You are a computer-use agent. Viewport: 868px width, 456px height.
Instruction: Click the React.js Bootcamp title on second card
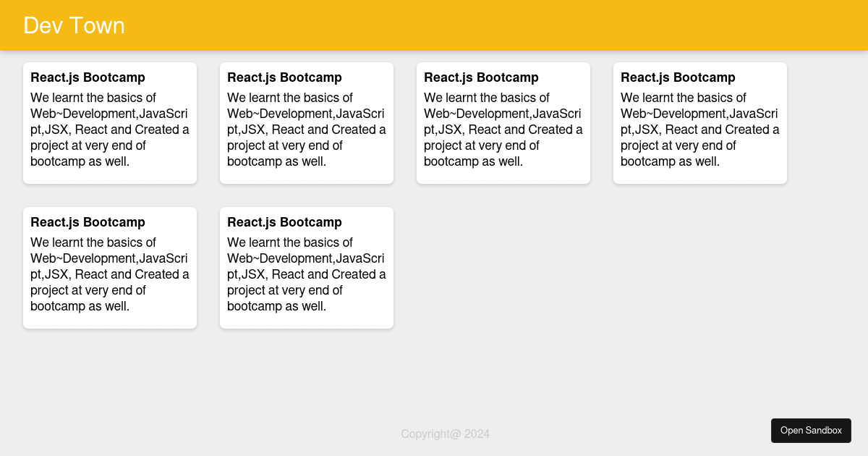[284, 77]
